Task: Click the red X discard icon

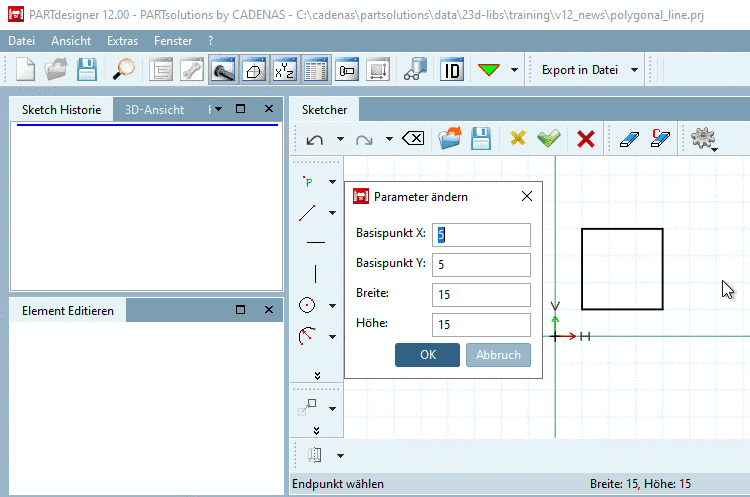Action: (x=585, y=139)
